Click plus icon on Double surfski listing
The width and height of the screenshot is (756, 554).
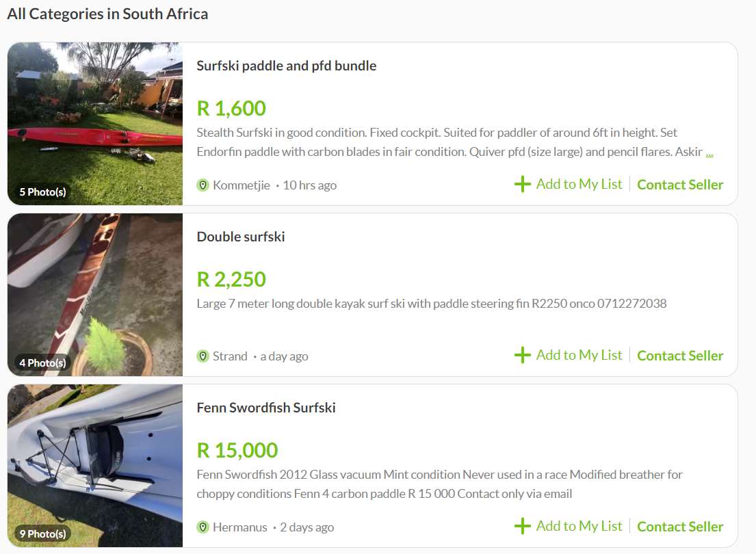click(x=522, y=355)
